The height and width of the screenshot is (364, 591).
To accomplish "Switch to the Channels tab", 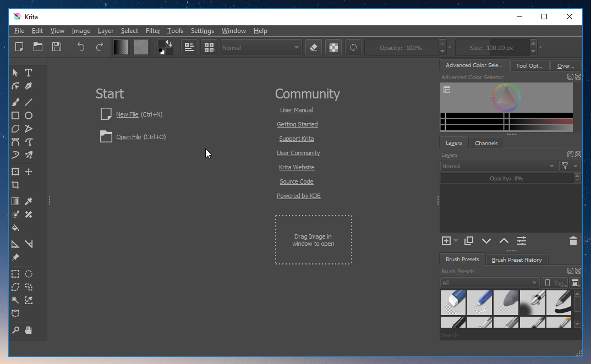I will click(x=486, y=143).
